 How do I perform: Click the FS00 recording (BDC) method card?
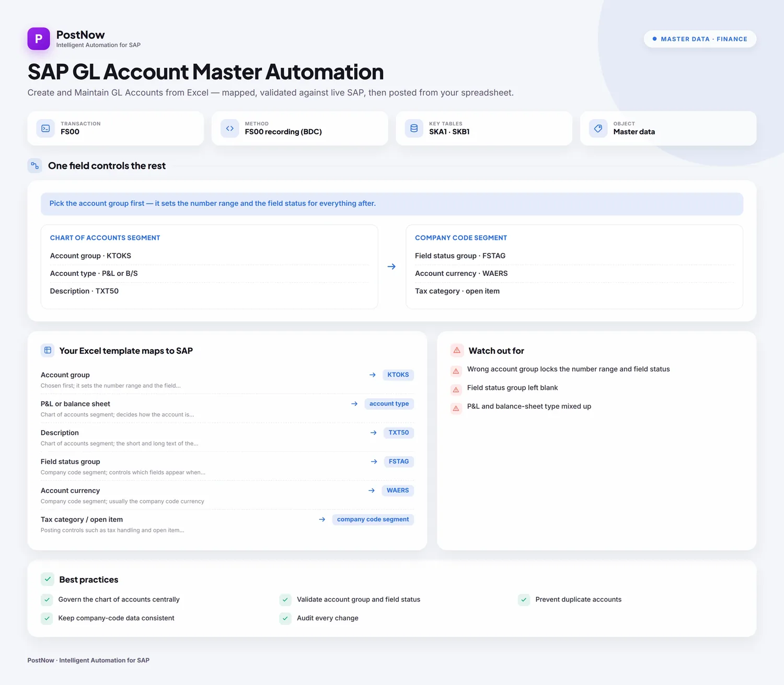(300, 128)
